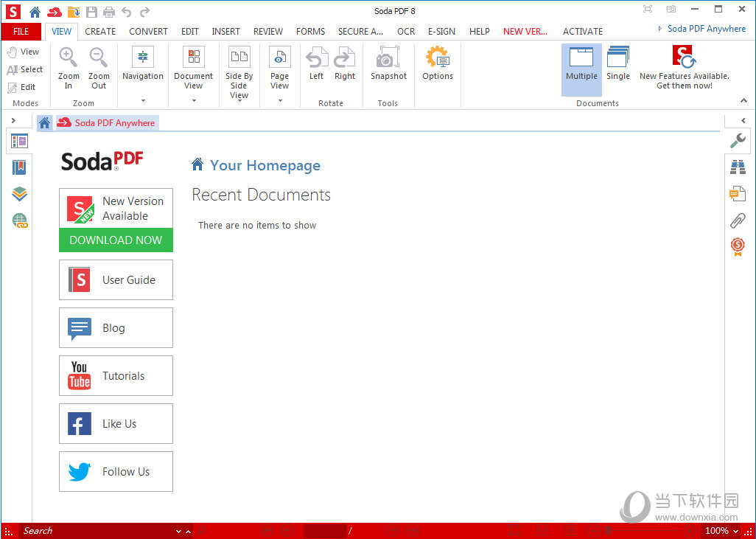The height and width of the screenshot is (539, 756).
Task: Open the binoculars search panel on right sidebar
Action: (738, 167)
